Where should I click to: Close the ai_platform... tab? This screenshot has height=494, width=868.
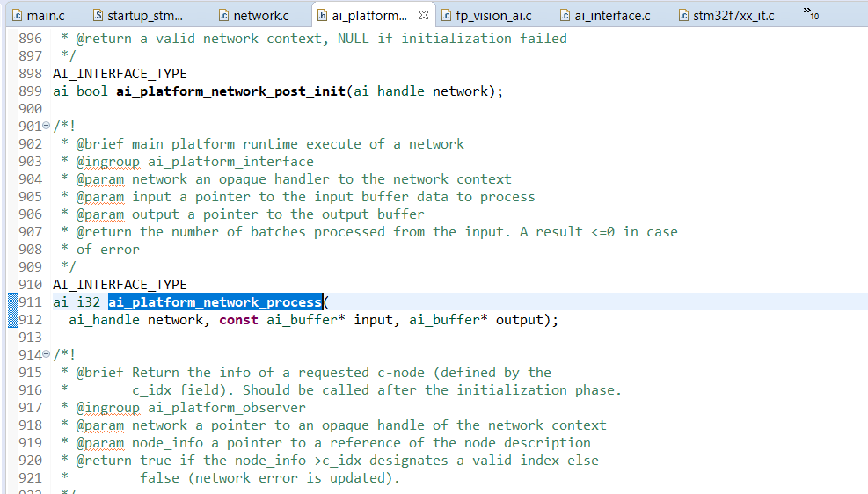424,16
